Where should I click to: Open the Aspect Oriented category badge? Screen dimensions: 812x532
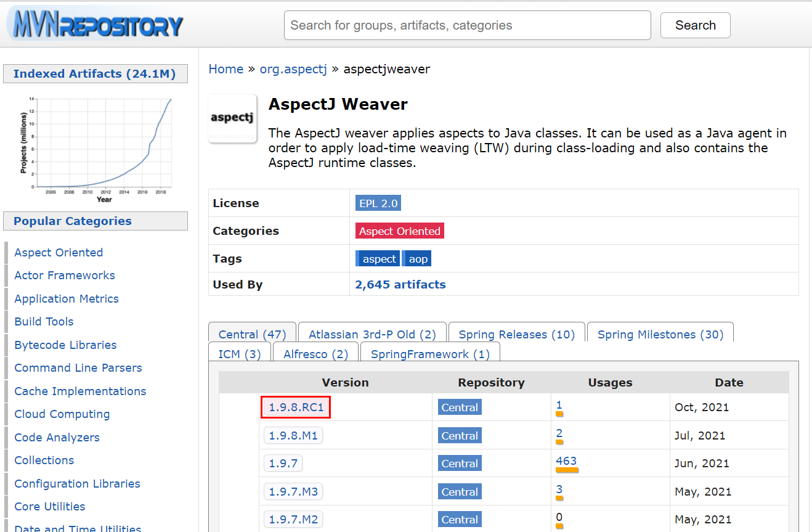point(400,231)
